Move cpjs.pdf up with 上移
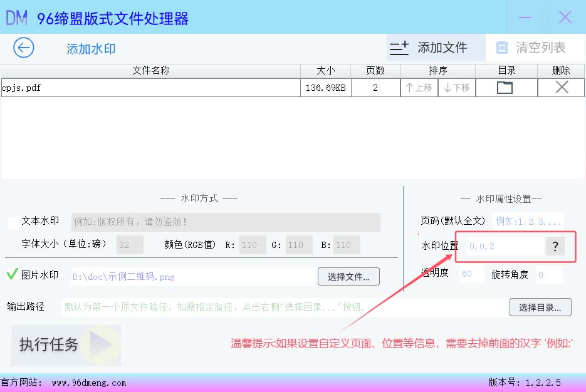586x392 pixels. click(x=419, y=88)
